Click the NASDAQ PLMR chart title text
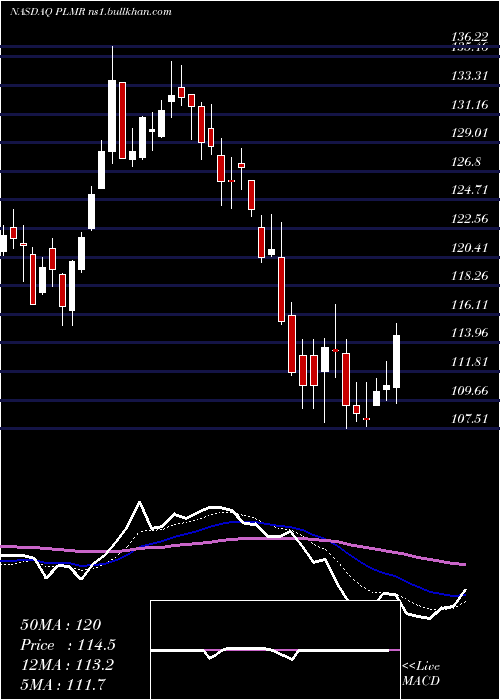The image size is (500, 700). pos(91,12)
